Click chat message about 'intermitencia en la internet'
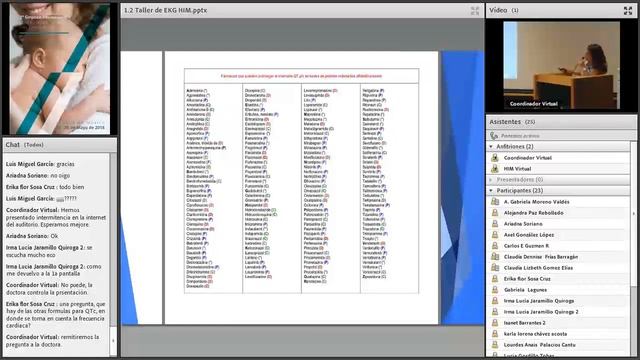This screenshot has width=640, height=360. pyautogui.click(x=56, y=217)
